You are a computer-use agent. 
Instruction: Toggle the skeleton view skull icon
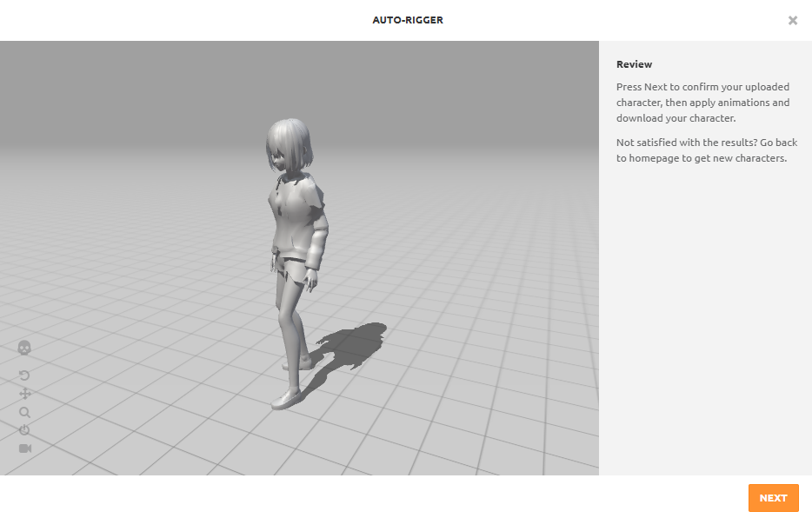click(24, 348)
